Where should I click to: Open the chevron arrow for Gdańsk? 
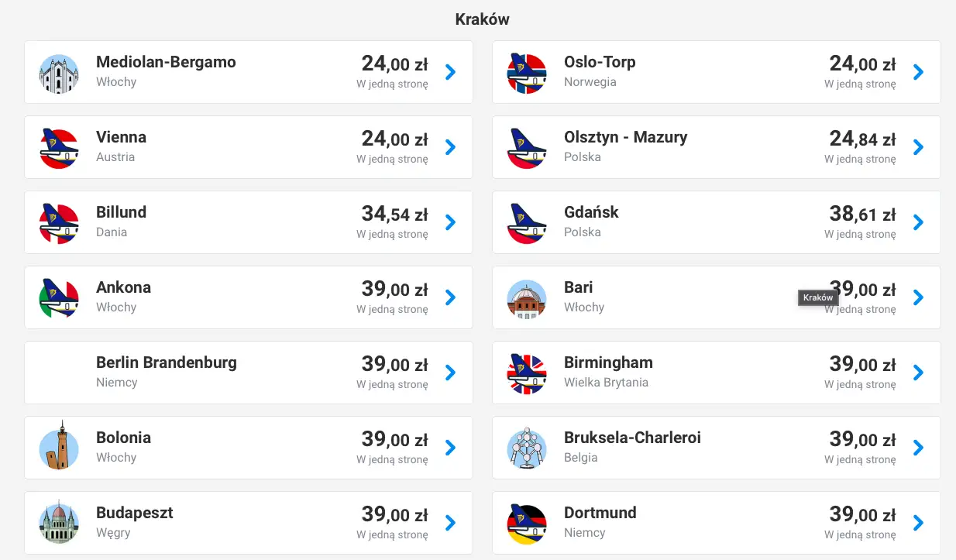919,222
